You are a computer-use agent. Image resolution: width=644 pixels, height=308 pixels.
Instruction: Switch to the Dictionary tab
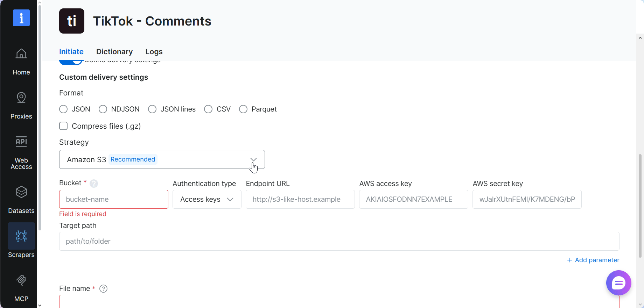point(114,52)
